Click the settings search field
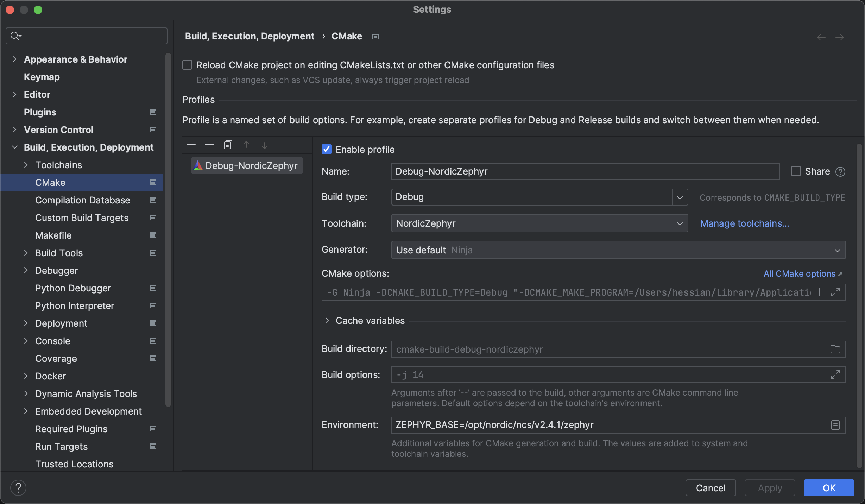 pyautogui.click(x=87, y=36)
